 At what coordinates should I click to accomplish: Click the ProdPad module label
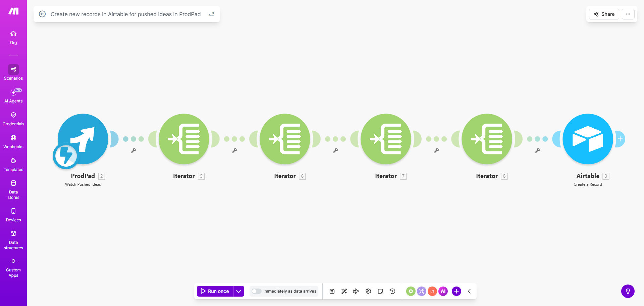point(83,176)
